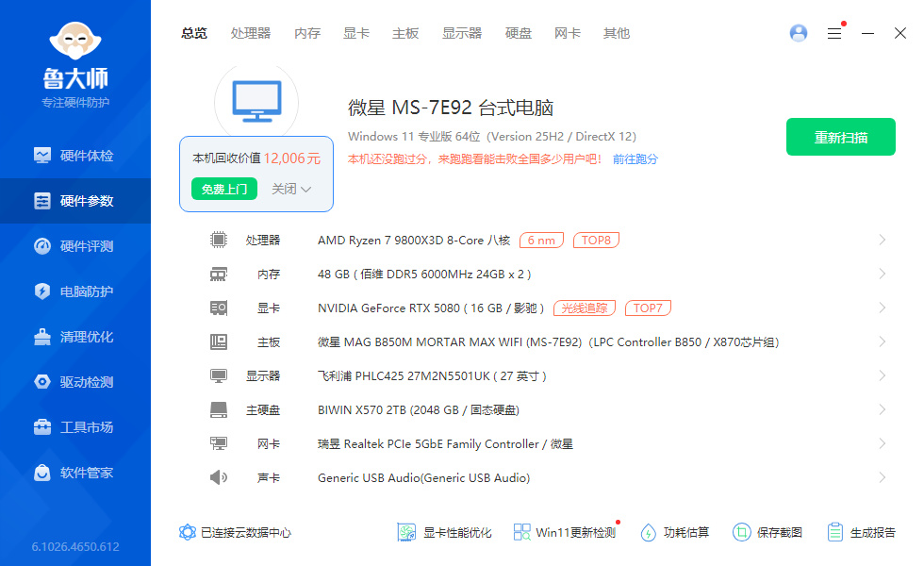Switch to the 其他 tab
Screen dimensions: 924x566
coord(617,34)
